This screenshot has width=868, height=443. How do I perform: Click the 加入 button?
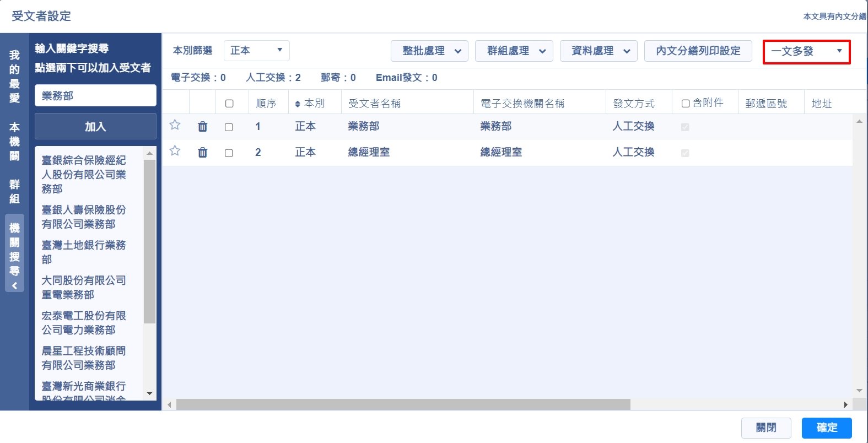point(95,127)
